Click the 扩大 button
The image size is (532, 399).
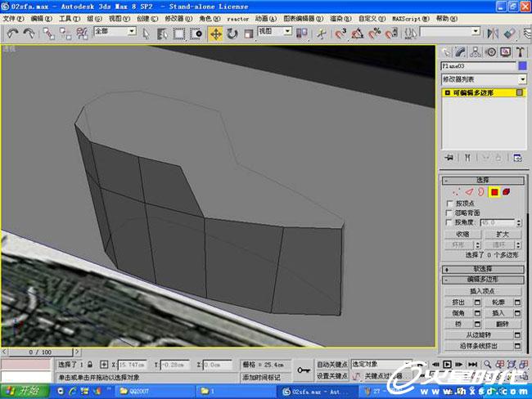point(503,234)
